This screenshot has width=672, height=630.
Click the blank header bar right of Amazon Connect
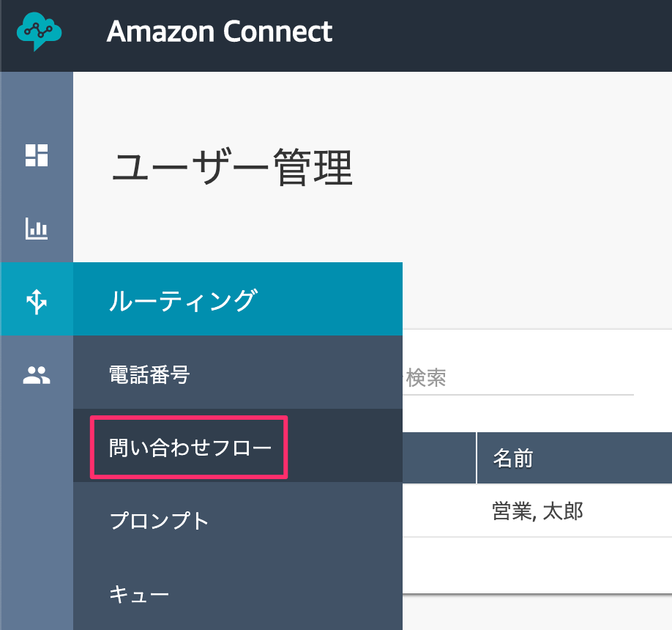501,36
